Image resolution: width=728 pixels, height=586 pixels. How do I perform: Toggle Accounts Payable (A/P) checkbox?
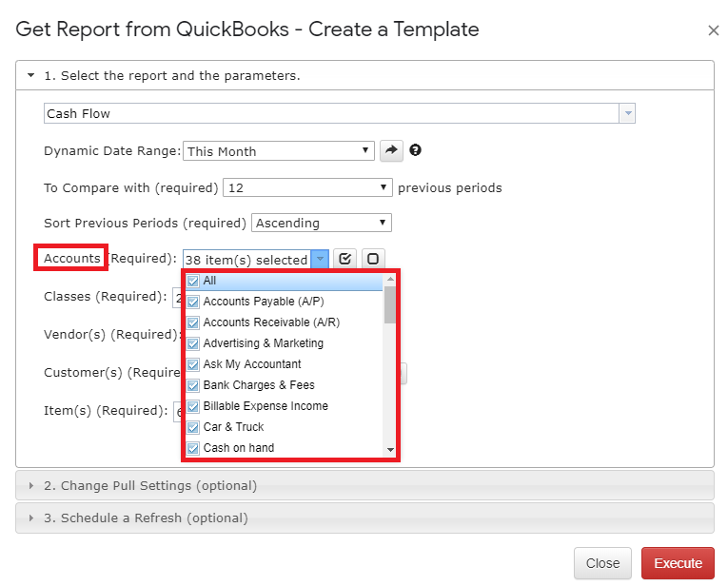pyautogui.click(x=193, y=303)
